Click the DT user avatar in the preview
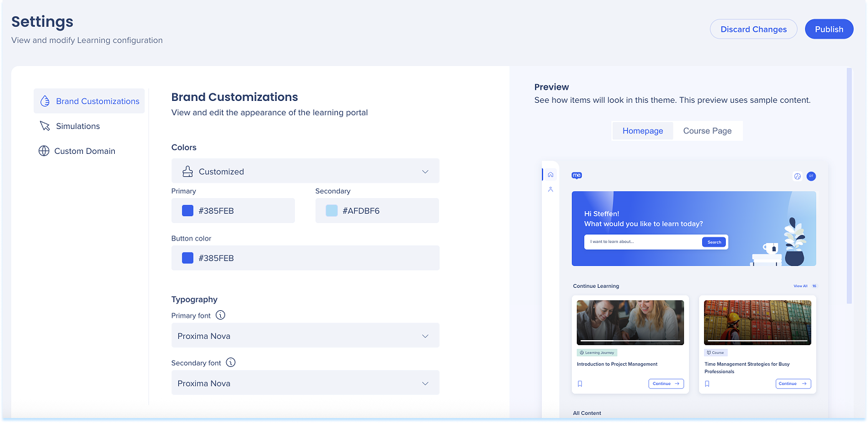The image size is (868, 423). (x=811, y=176)
